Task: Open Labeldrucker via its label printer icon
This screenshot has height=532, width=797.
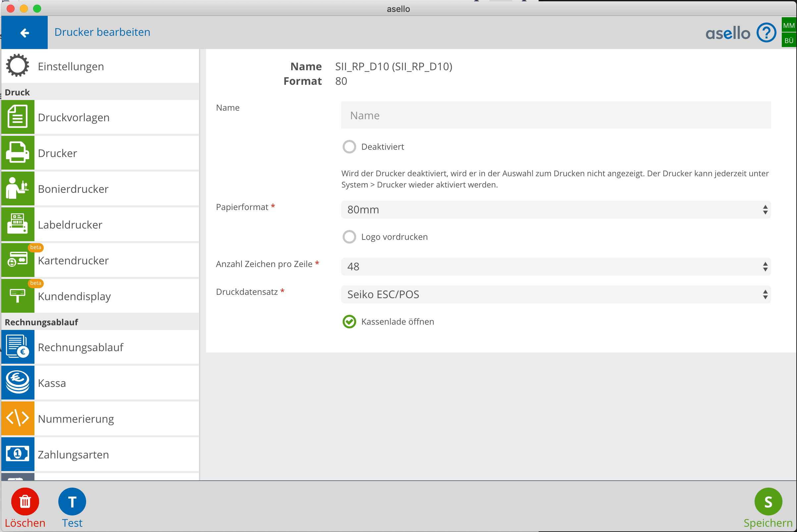Action: point(18,224)
